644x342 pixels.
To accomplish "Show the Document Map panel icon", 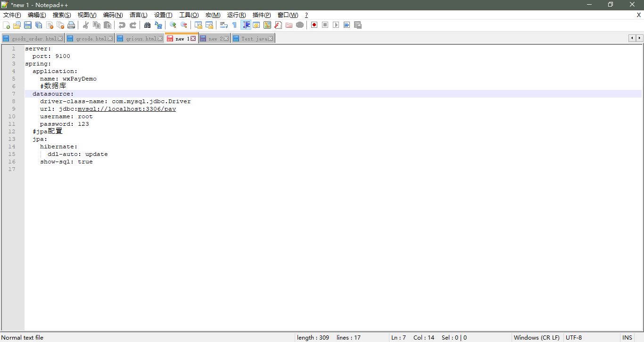I will click(267, 25).
